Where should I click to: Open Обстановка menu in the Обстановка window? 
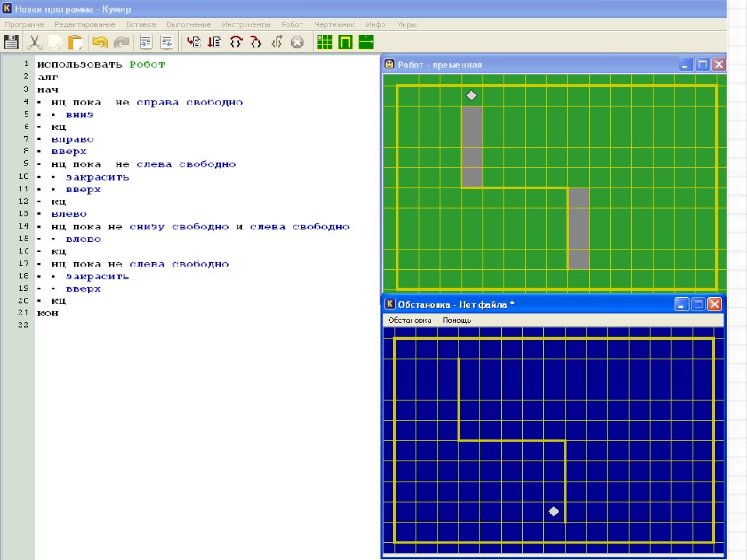coord(410,320)
